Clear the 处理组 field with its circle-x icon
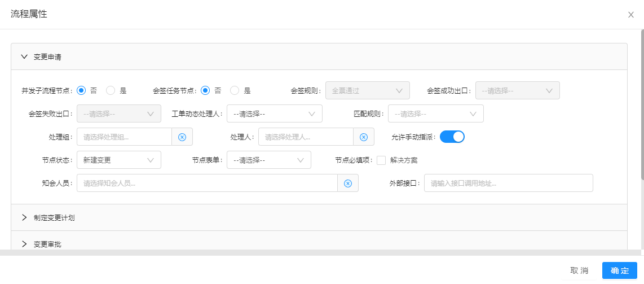 (x=182, y=137)
